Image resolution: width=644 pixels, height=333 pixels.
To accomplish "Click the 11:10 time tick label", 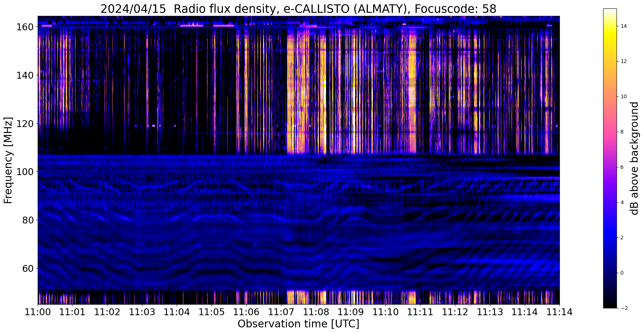I will [386, 312].
